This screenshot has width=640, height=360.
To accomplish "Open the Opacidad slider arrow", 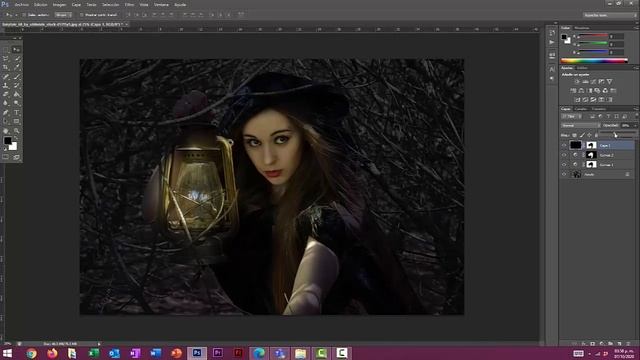I will click(636, 125).
